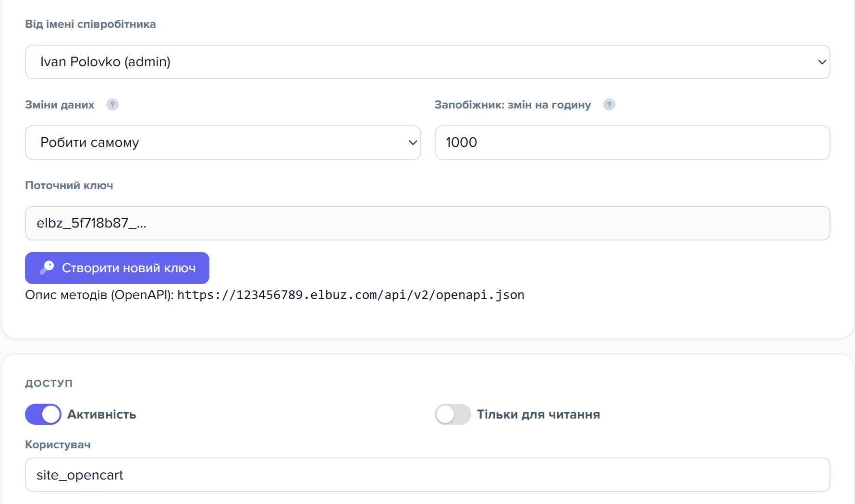This screenshot has height=504, width=855.
Task: Click the help icon next to Зміни даних
Action: click(112, 105)
